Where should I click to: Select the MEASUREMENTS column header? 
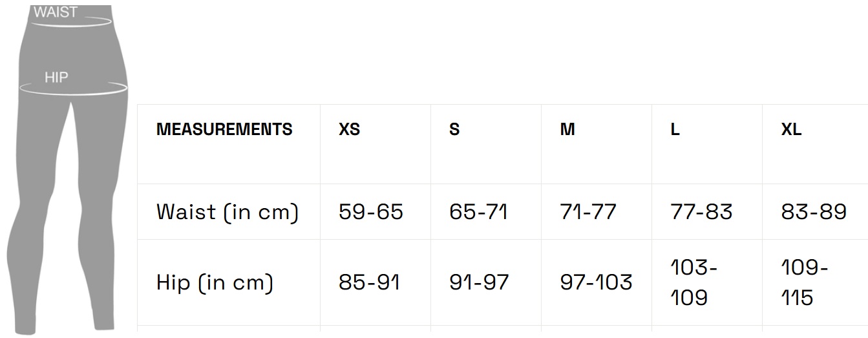pyautogui.click(x=224, y=129)
